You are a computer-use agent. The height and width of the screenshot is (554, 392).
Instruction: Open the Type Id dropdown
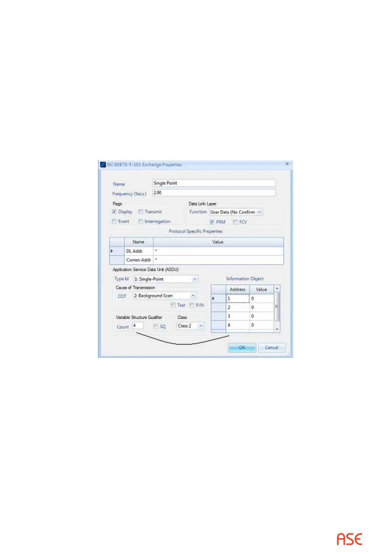[195, 279]
